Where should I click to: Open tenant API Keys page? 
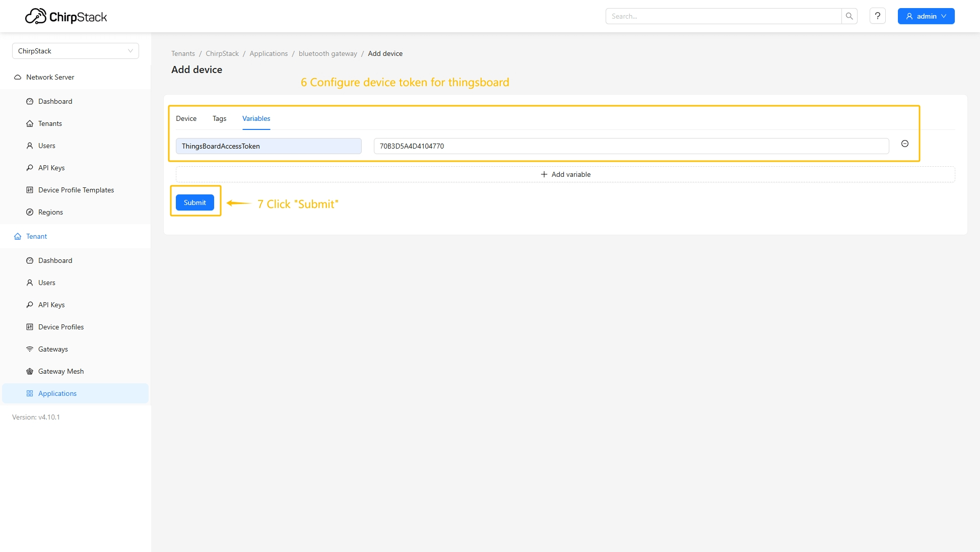click(x=51, y=305)
